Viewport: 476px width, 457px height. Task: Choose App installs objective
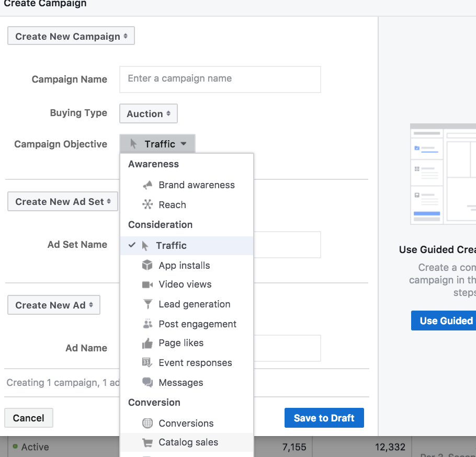tap(187, 265)
